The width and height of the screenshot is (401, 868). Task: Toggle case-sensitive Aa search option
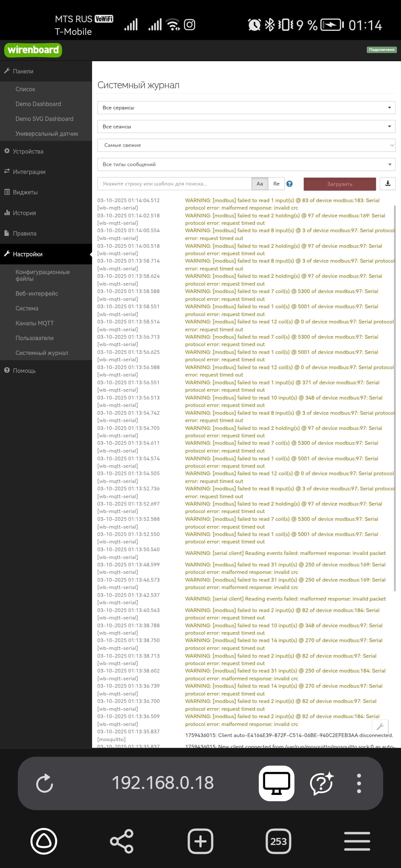coord(260,184)
